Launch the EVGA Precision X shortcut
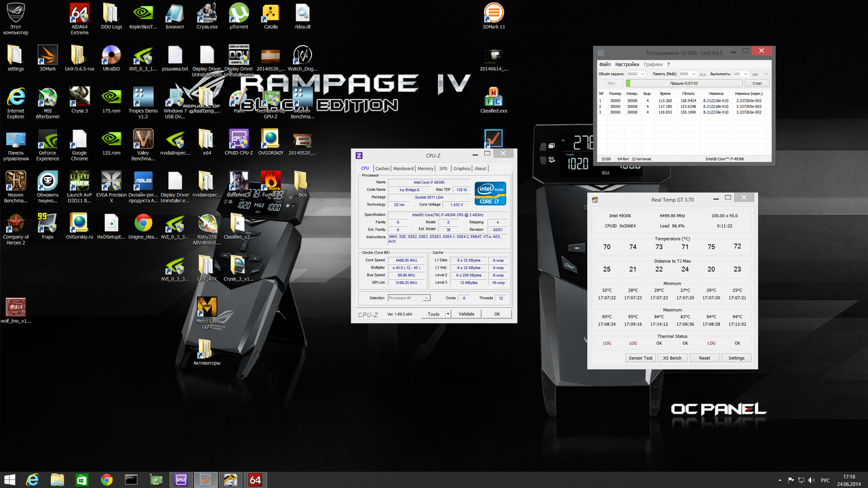The height and width of the screenshot is (488, 868). (x=111, y=186)
